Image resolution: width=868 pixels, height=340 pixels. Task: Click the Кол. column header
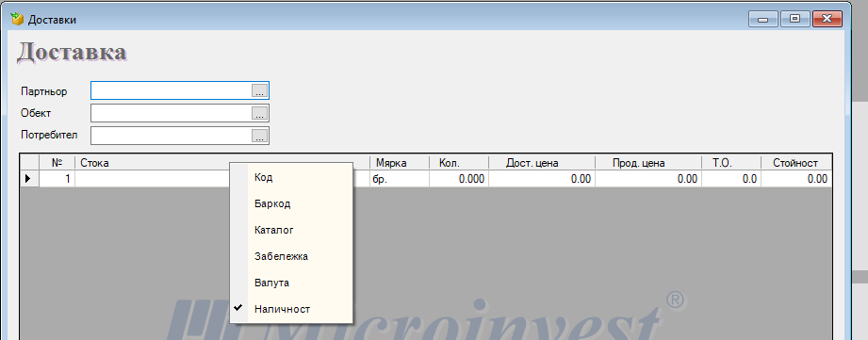pos(459,163)
